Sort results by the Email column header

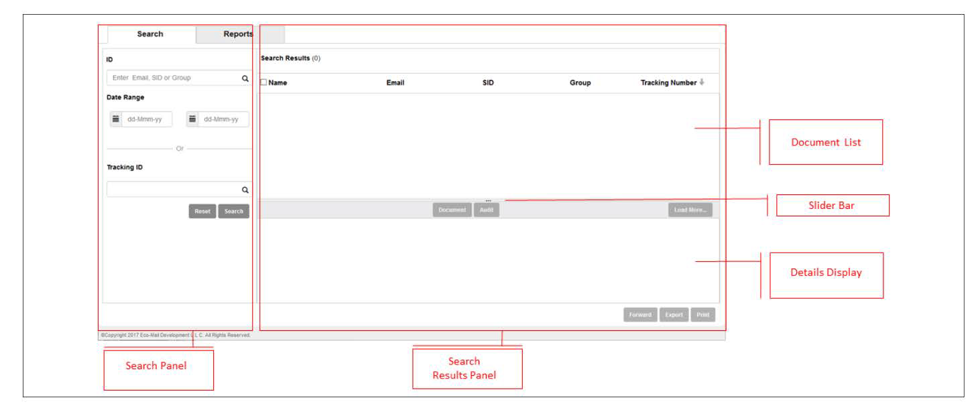click(x=395, y=83)
